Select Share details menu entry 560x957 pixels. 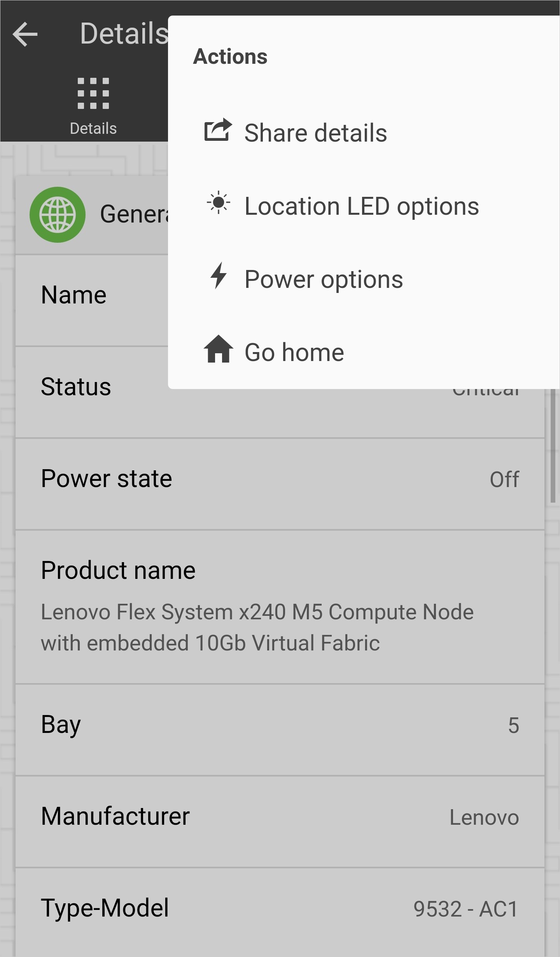pyautogui.click(x=315, y=133)
